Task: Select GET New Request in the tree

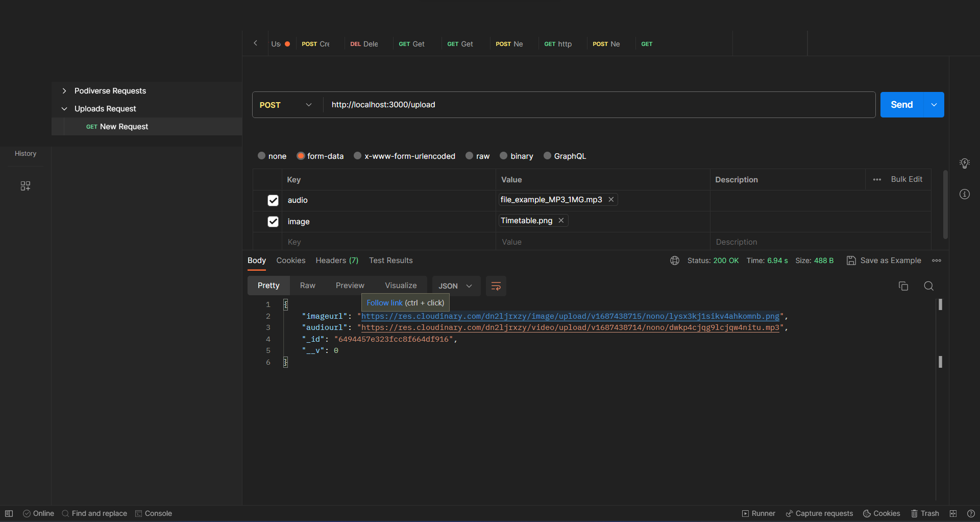Action: pyautogui.click(x=147, y=127)
